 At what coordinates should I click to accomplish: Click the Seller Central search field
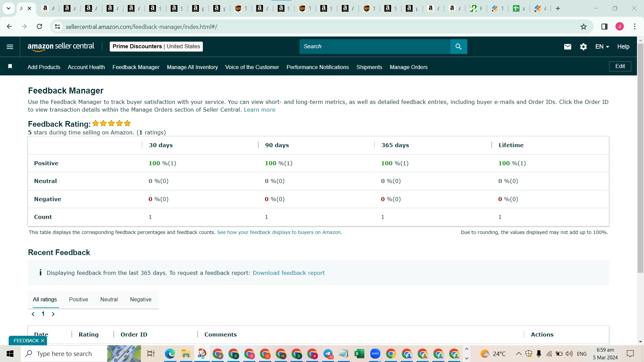tap(375, 47)
